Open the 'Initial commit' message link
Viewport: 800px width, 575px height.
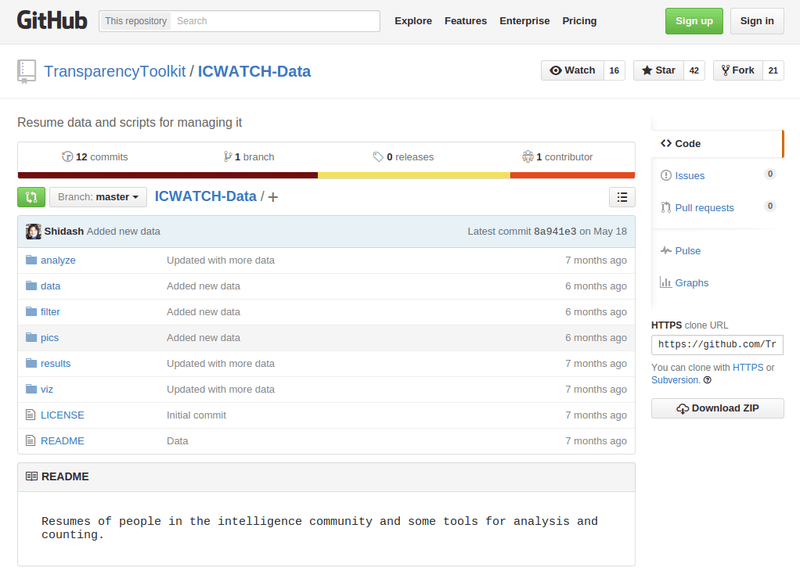click(196, 415)
